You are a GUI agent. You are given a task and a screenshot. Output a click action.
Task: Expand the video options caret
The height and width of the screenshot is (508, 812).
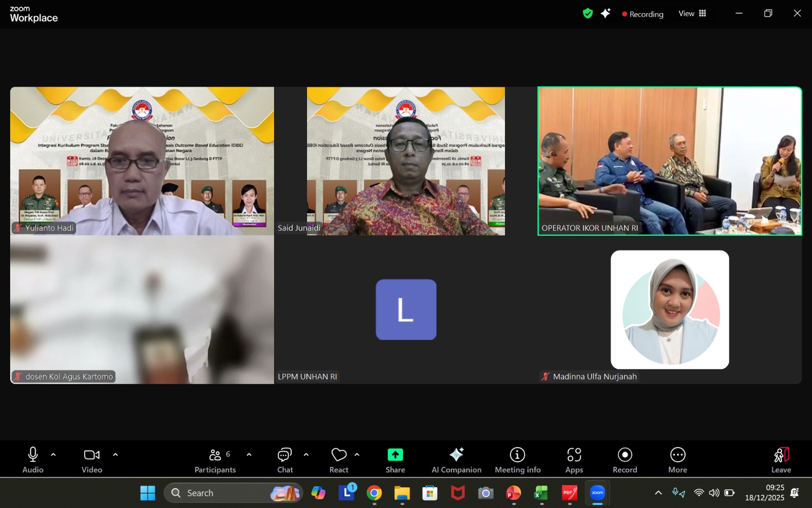pos(115,455)
